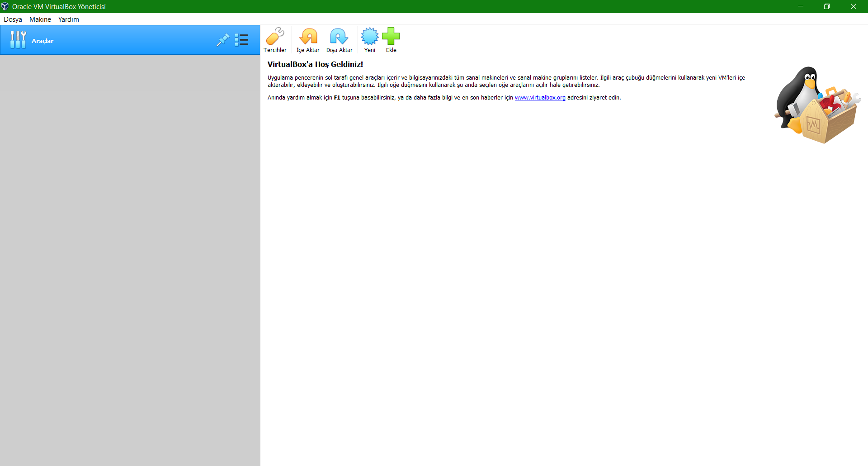Open Tercihler preferences wrench icon
Viewport: 868px width, 466px height.
pos(275,37)
